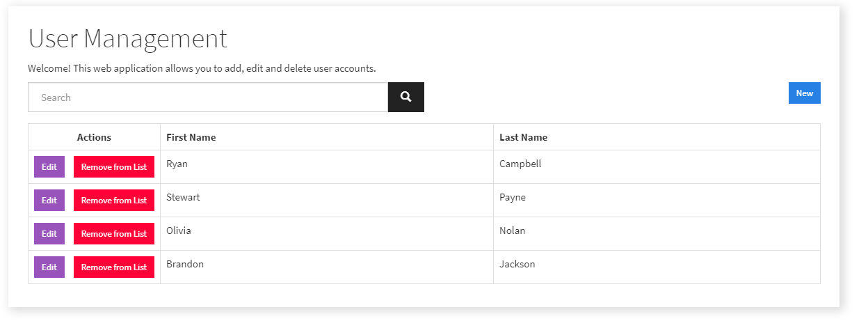Viewport: 868px width, 328px height.
Task: Click the Actions column header
Action: pos(94,137)
